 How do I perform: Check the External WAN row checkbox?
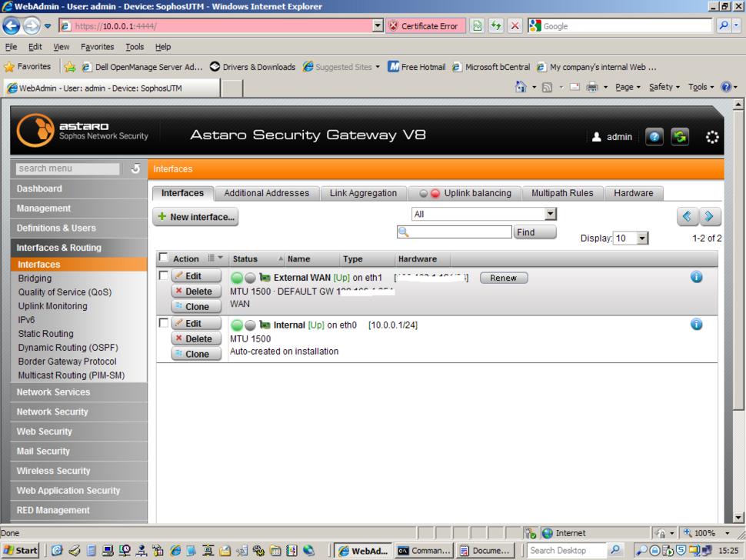click(x=163, y=275)
